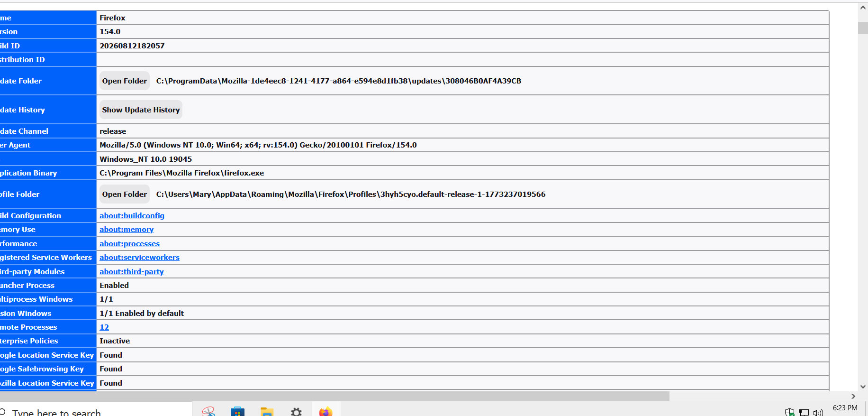Screen dimensions: 868x416
Task: Open Microsoft Store from the taskbar
Action: pyautogui.click(x=237, y=412)
